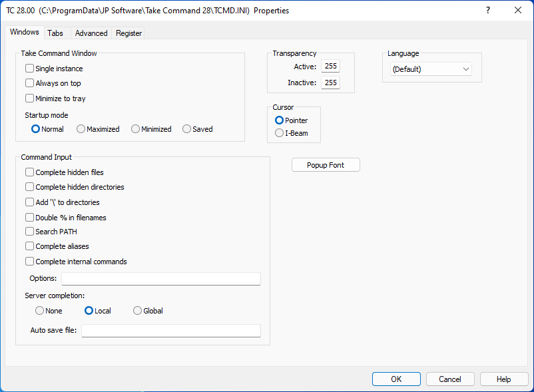Go to the Register tab
The width and height of the screenshot is (534, 392).
pyautogui.click(x=129, y=33)
